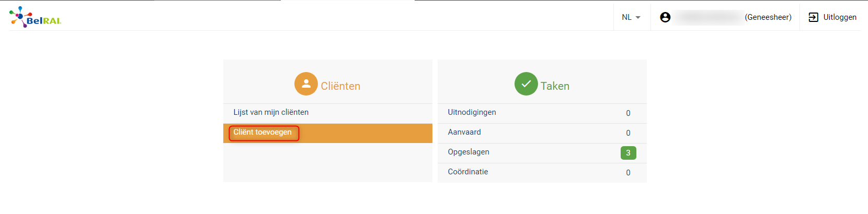Click the Coördinatie count value 0

tap(628, 173)
